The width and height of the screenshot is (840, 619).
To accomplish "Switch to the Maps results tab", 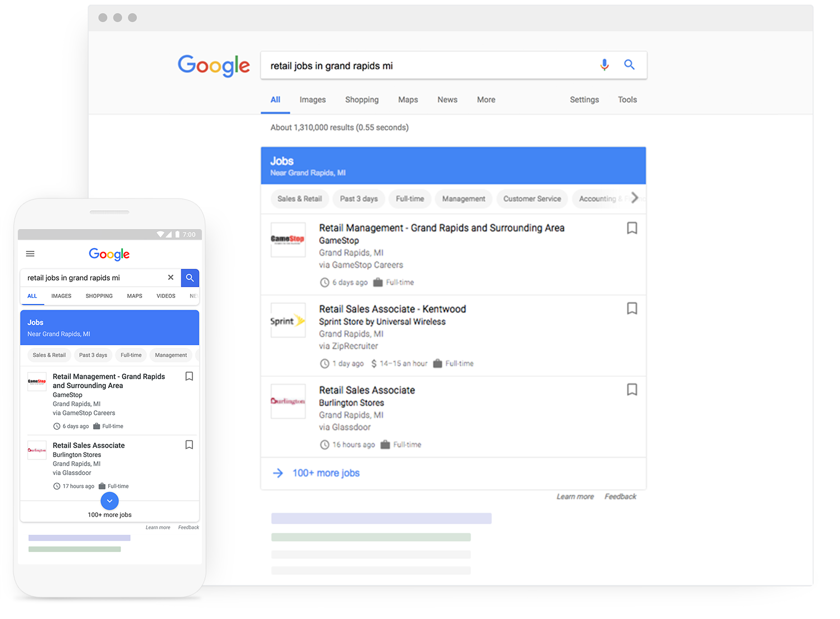I will click(408, 99).
